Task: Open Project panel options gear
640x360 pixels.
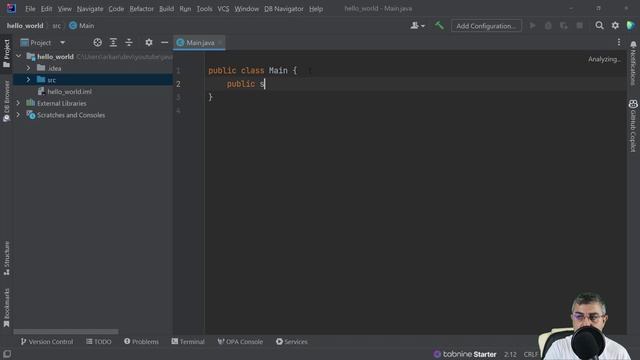Action: click(149, 42)
